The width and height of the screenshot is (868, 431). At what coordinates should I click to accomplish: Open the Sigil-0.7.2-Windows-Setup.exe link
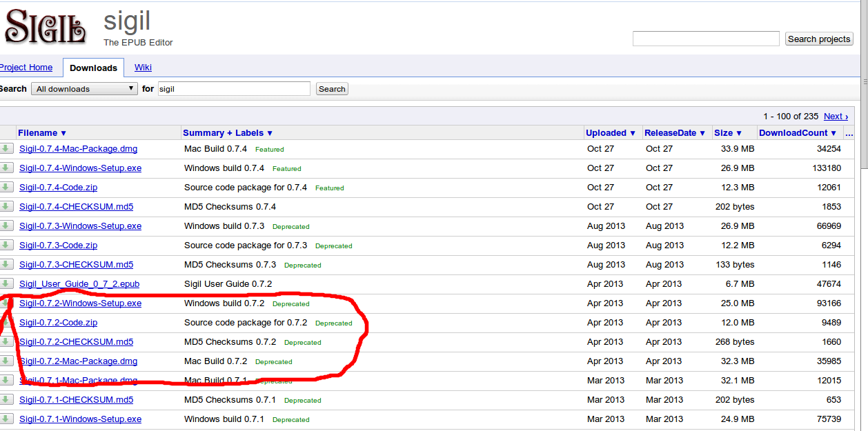tap(80, 303)
